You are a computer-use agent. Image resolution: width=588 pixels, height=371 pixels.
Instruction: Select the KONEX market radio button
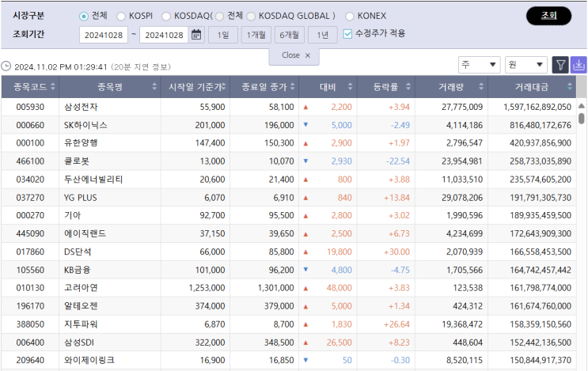pos(349,16)
